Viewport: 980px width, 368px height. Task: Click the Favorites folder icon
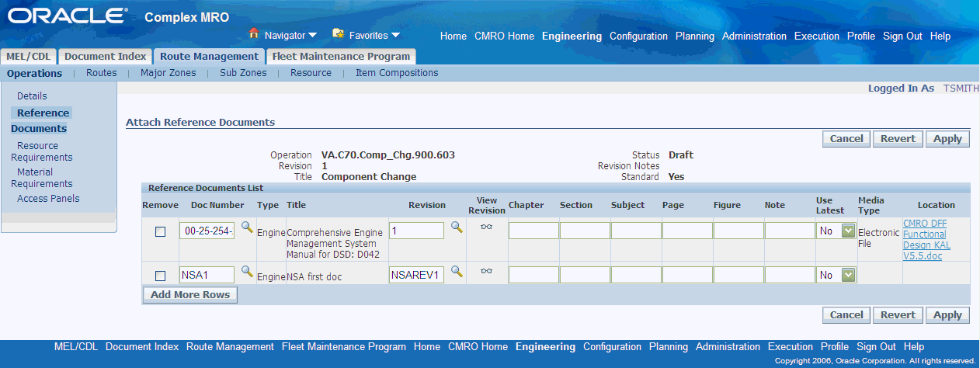point(338,34)
